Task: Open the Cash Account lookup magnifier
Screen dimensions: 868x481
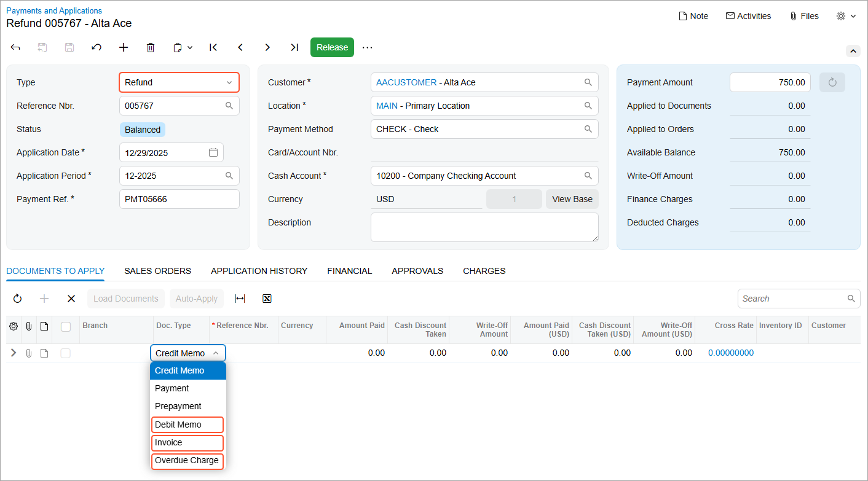Action: click(588, 176)
